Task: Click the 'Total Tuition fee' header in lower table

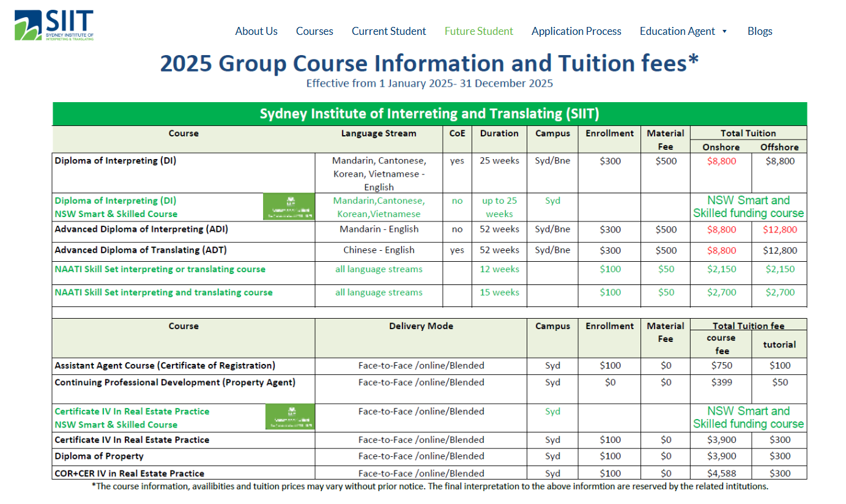Action: [x=748, y=326]
